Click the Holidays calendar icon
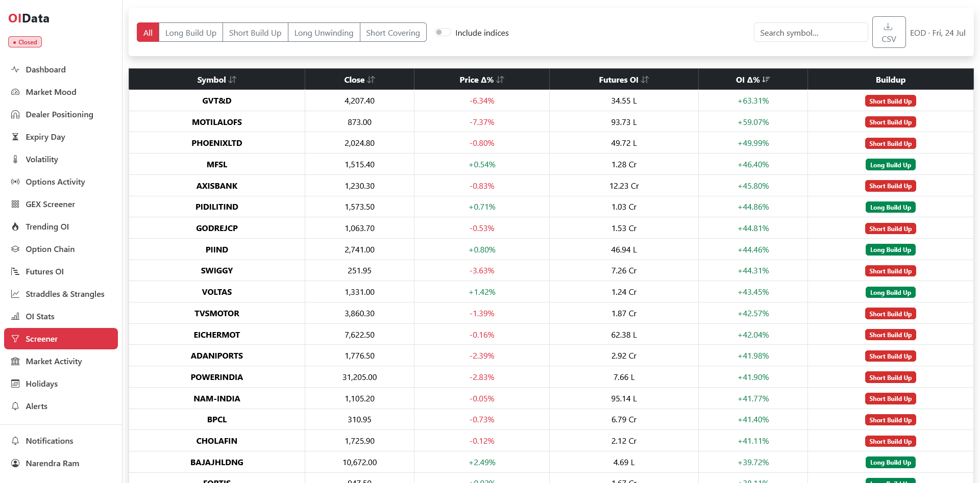The width and height of the screenshot is (980, 483). [15, 384]
